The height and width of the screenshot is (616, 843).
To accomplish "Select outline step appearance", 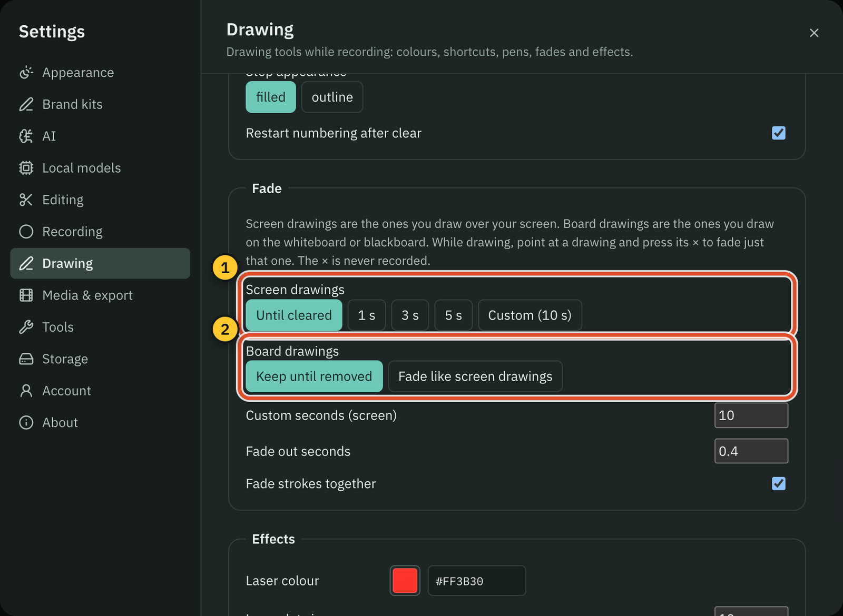I will pos(332,97).
